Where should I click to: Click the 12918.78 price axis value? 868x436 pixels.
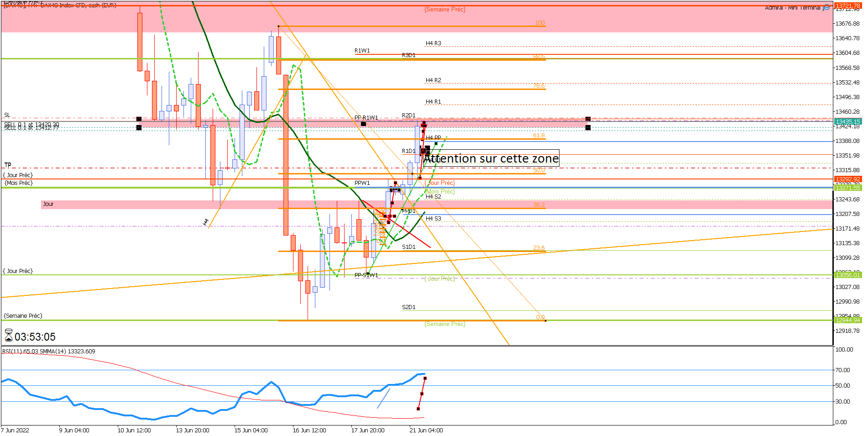tap(847, 331)
